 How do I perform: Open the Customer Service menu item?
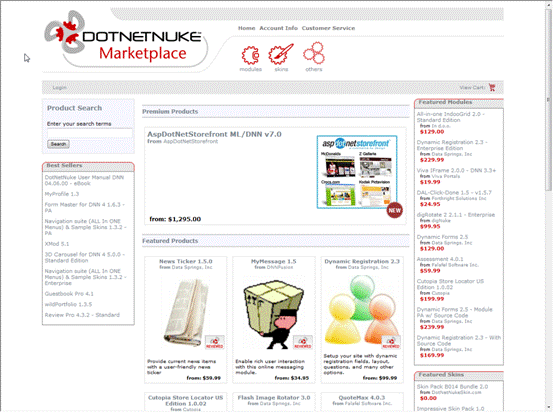click(x=328, y=28)
